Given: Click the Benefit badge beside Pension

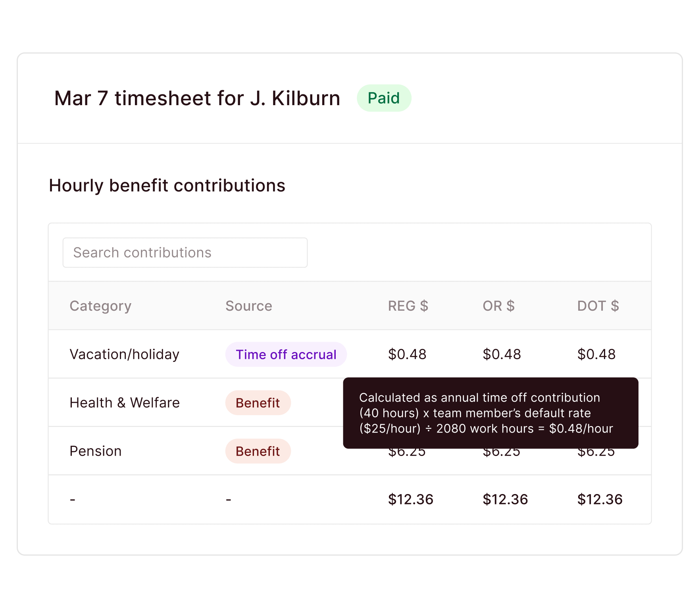Looking at the screenshot, I should [258, 451].
